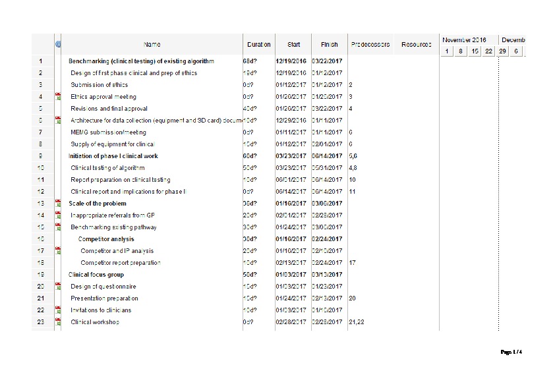Select the Clinical focus group summary task

click(96, 275)
